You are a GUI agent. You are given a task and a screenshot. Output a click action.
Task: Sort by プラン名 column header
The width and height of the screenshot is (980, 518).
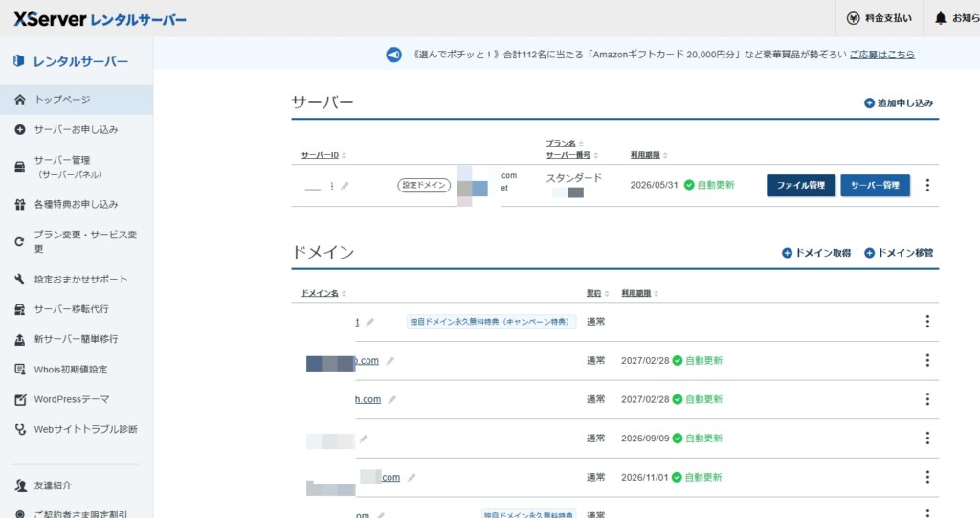point(565,144)
